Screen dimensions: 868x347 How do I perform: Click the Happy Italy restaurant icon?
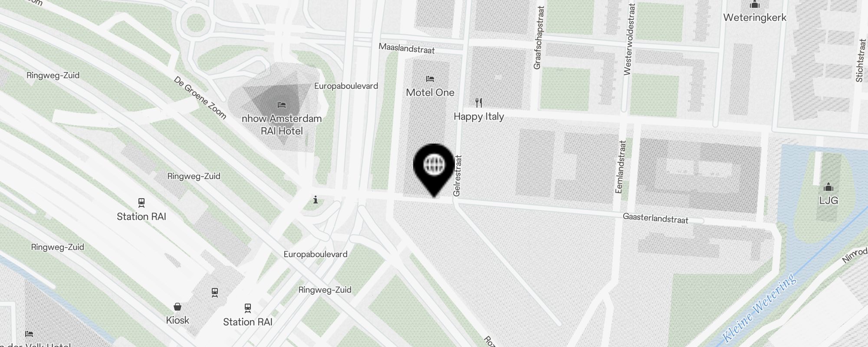pos(479,103)
